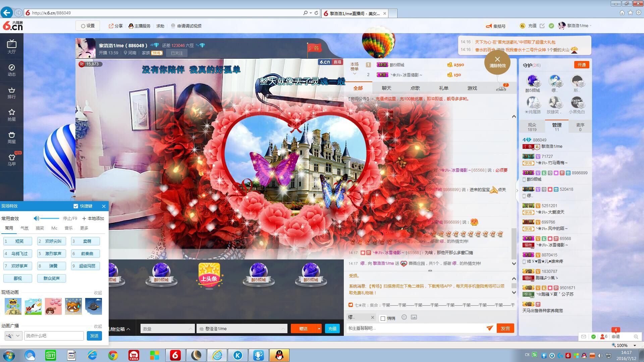644x362 pixels.
Task: Switch to the 麦序 mic queue tab
Action: [580, 127]
